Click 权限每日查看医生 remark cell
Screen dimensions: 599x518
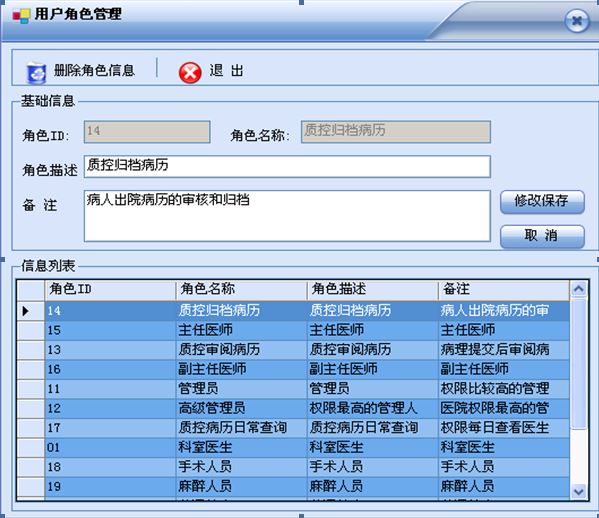[x=503, y=428]
